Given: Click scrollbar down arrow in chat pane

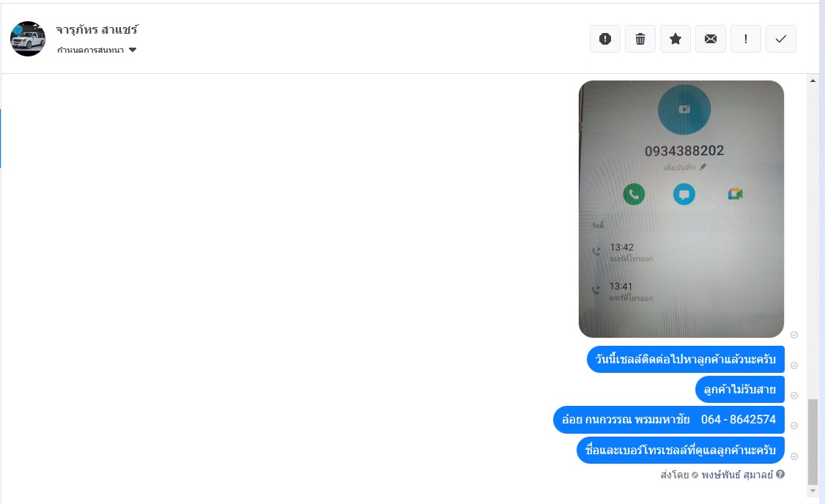Looking at the screenshot, I should 813,491.
